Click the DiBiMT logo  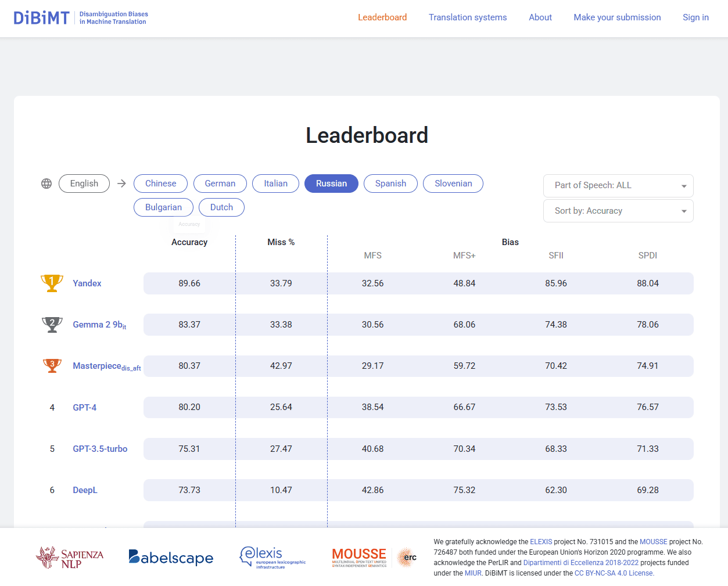pos(81,18)
